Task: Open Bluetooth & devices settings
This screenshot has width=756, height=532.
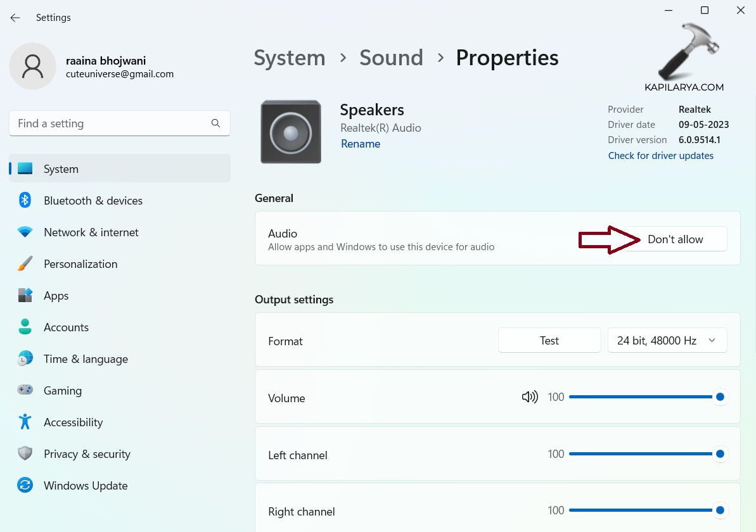Action: [x=93, y=201]
